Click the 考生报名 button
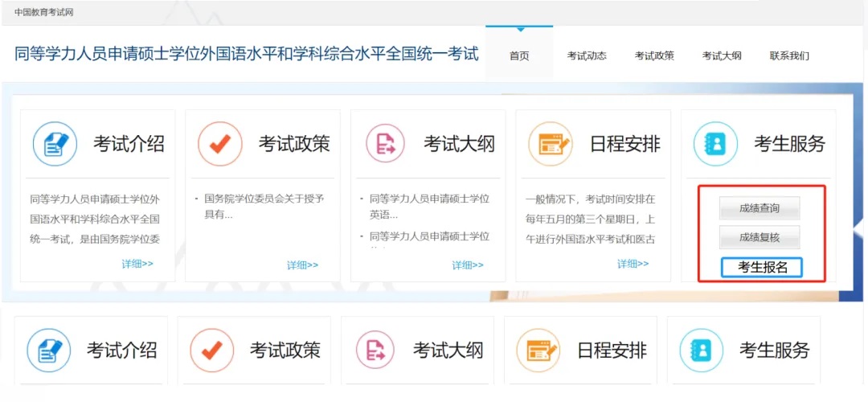Image resolution: width=868 pixels, height=402 pixels. (761, 268)
